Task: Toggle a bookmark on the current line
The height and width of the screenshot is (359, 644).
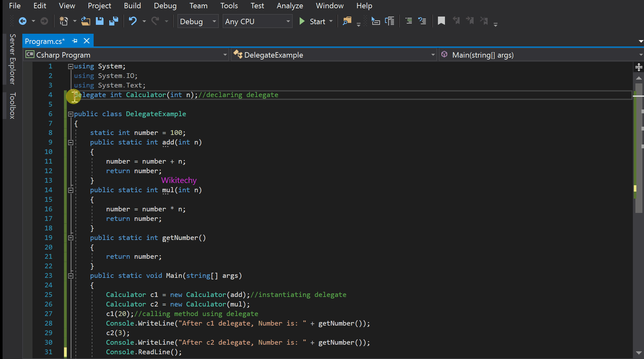Action: coord(441,21)
